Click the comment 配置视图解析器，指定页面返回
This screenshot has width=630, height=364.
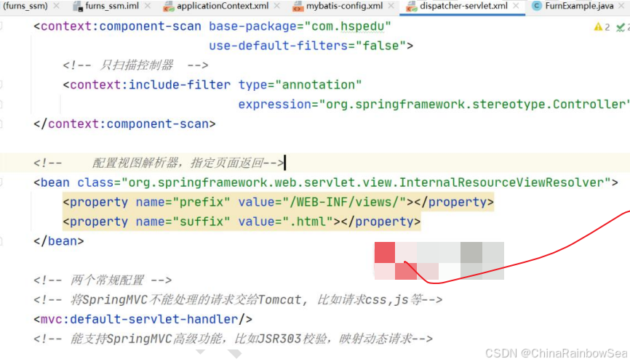(159, 163)
